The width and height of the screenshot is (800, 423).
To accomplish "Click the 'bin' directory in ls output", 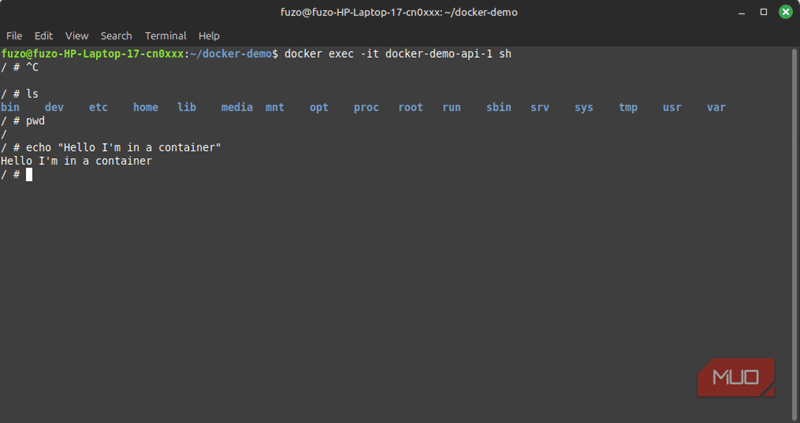I will (10, 107).
